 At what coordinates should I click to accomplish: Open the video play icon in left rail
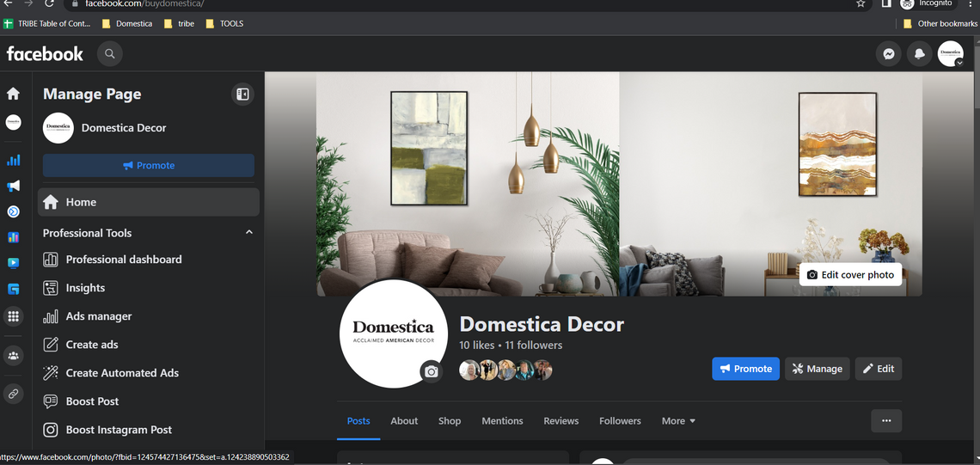tap(13, 263)
